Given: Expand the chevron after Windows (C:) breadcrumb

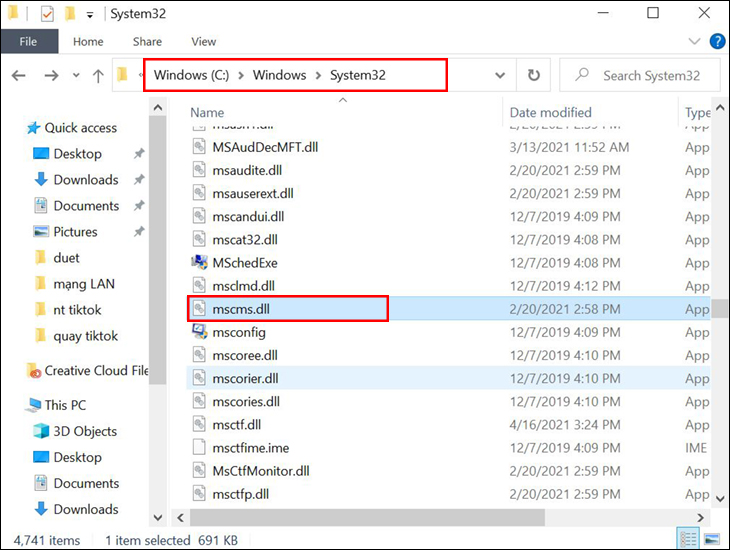Looking at the screenshot, I should 241,75.
